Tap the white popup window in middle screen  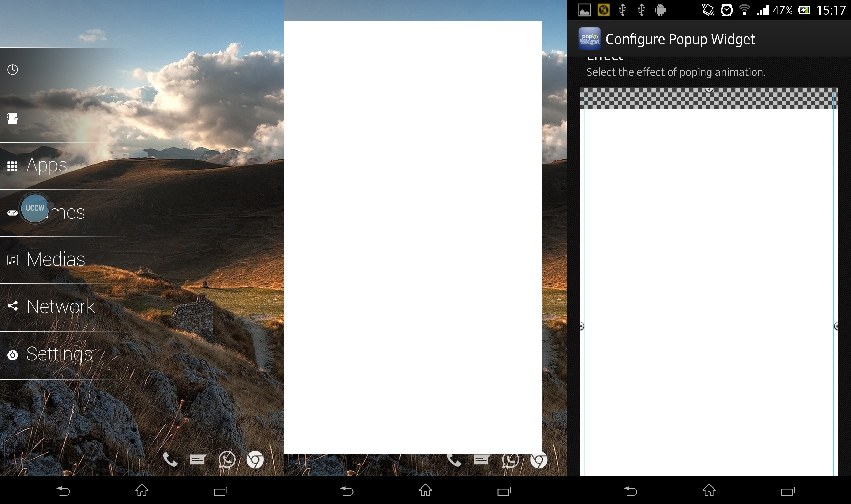[x=412, y=238]
